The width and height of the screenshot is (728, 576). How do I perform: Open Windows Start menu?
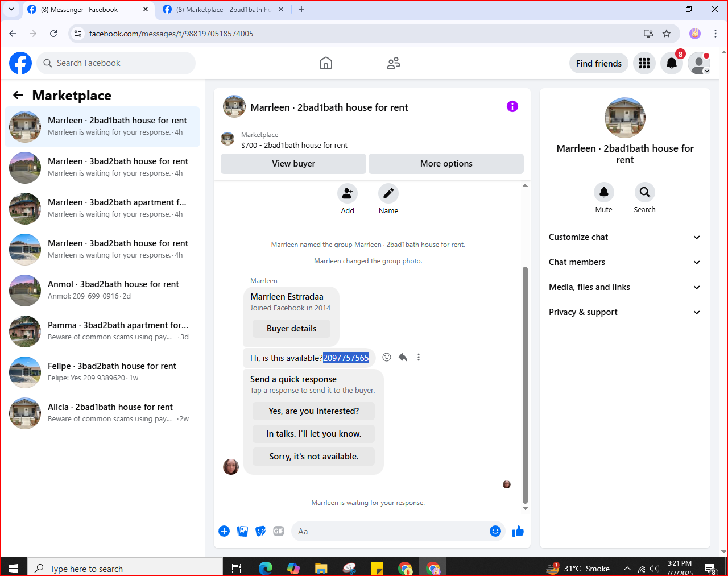(14, 568)
